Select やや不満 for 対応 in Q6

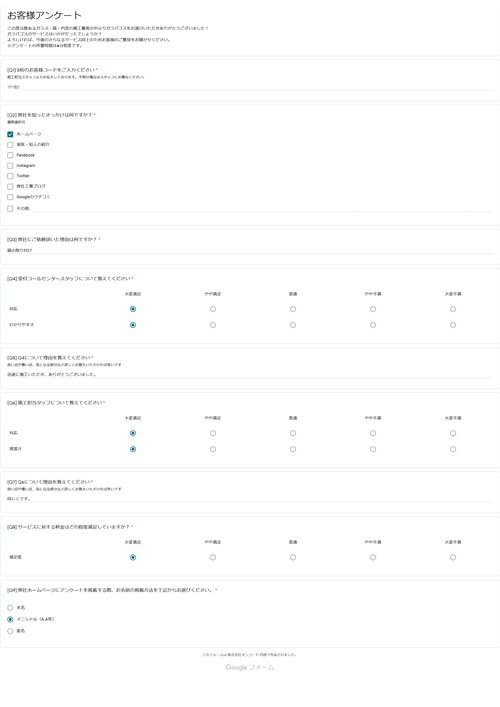coord(373,433)
